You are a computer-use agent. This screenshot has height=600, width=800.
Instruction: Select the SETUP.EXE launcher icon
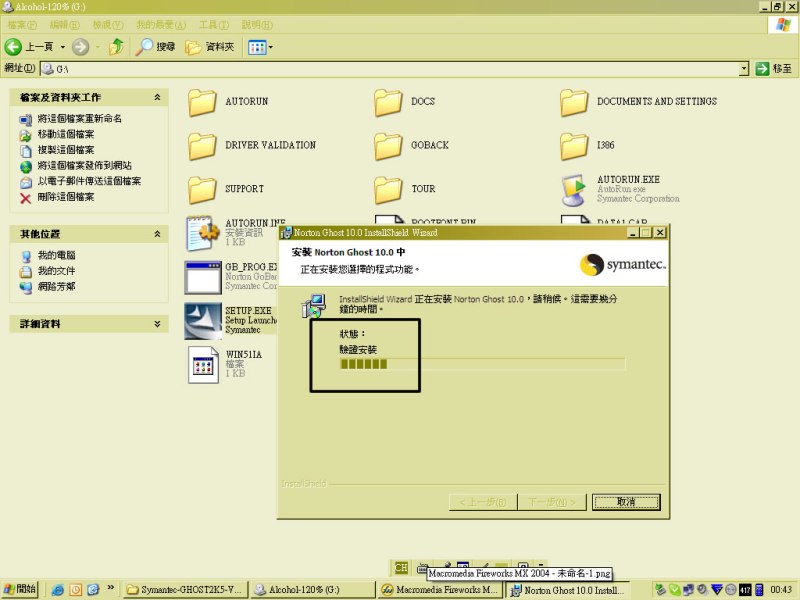tap(203, 321)
